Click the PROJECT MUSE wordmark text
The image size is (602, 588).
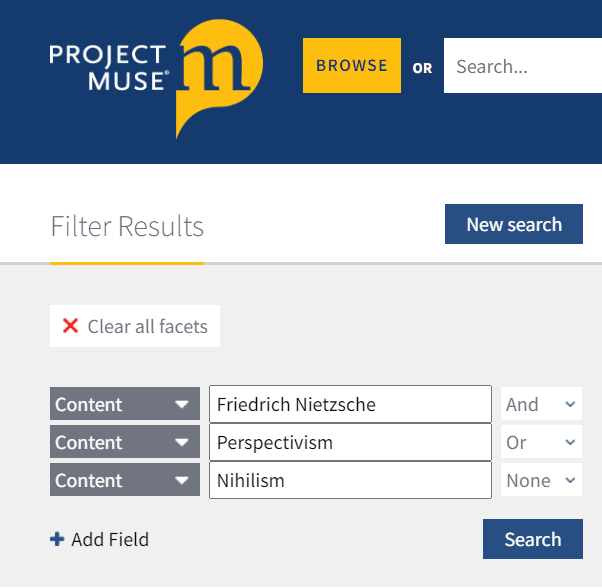108,65
